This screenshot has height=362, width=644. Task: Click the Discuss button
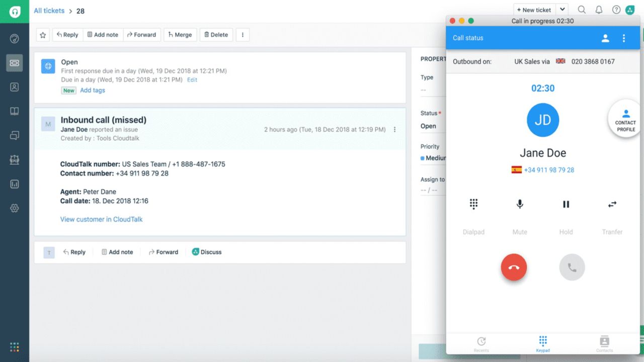(x=207, y=252)
